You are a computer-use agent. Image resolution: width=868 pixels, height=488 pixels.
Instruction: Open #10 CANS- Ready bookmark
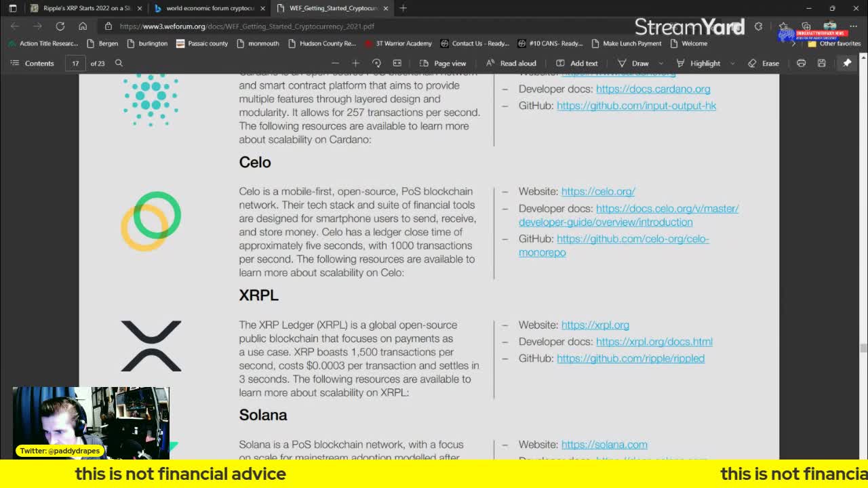(x=549, y=43)
